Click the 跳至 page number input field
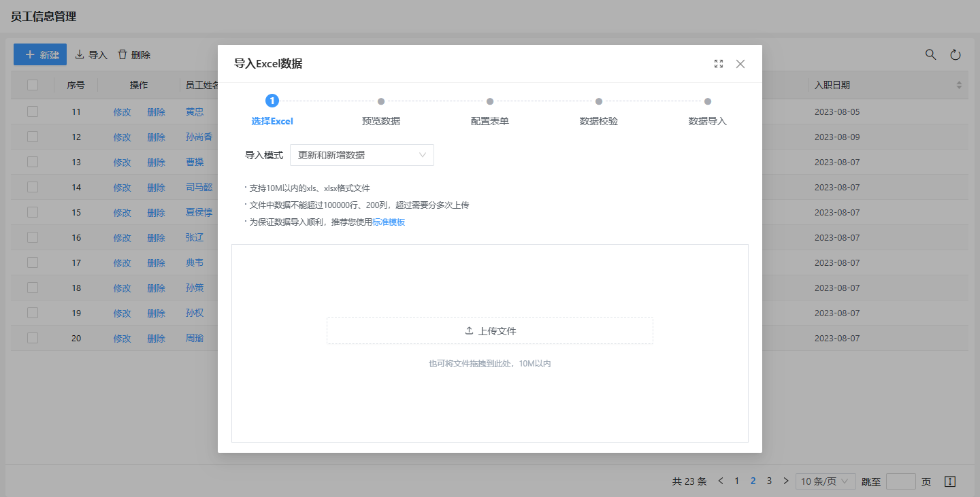 [x=900, y=481]
